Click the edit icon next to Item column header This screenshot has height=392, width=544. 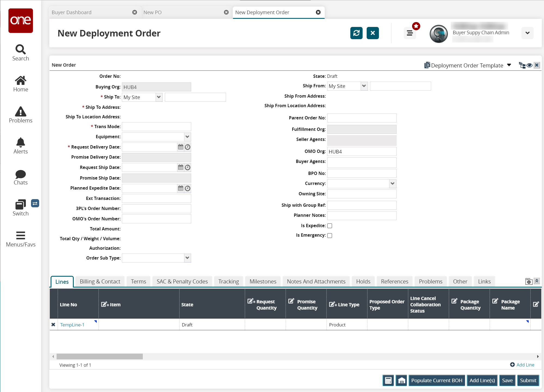point(104,304)
